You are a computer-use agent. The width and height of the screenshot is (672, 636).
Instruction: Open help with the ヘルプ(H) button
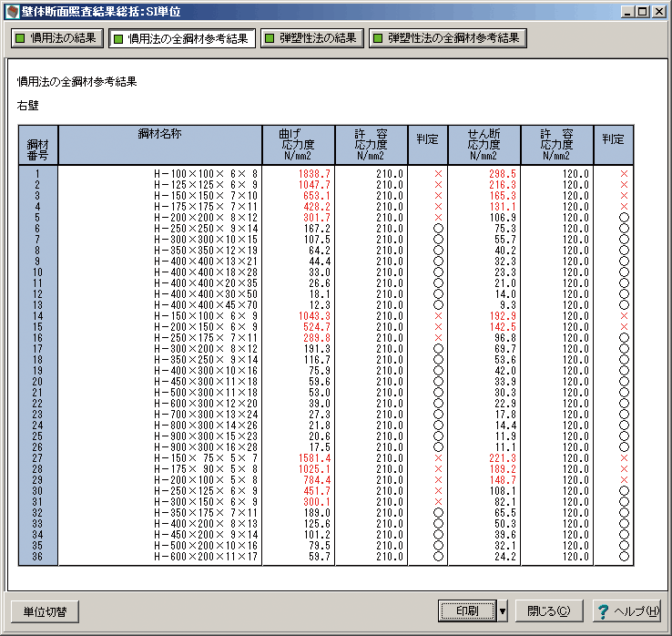[627, 610]
